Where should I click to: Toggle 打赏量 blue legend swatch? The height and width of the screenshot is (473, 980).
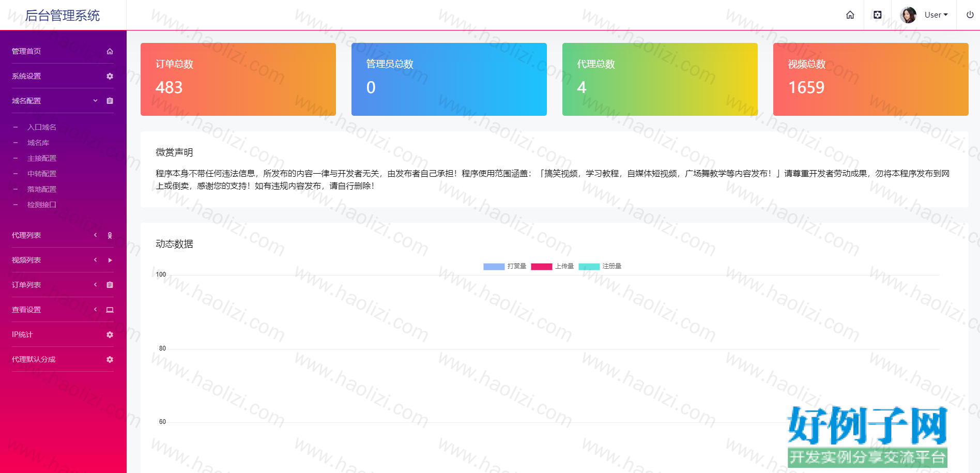tap(494, 267)
